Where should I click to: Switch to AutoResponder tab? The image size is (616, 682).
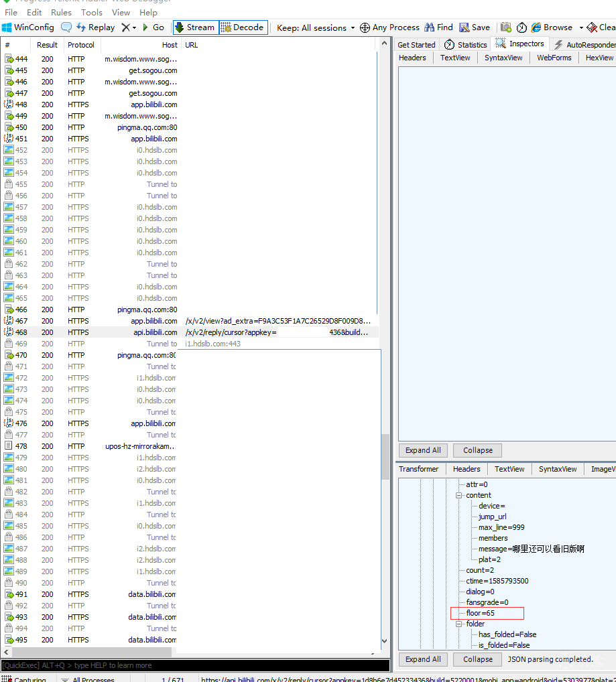coord(584,45)
